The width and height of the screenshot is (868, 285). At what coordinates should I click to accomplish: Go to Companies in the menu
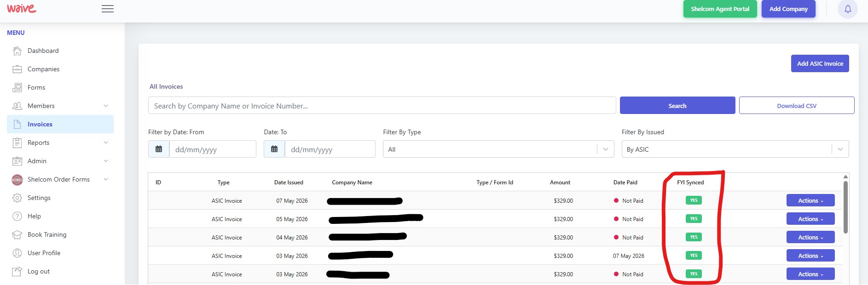tap(60, 69)
